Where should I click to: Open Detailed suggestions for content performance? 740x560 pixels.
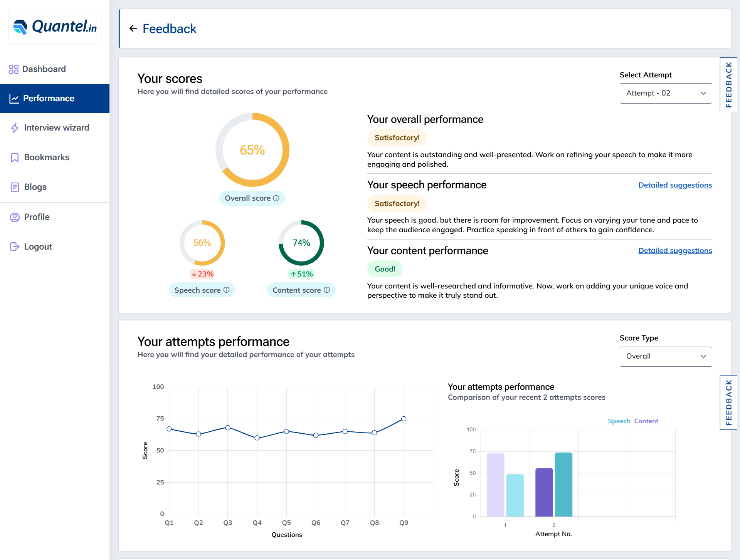click(675, 250)
